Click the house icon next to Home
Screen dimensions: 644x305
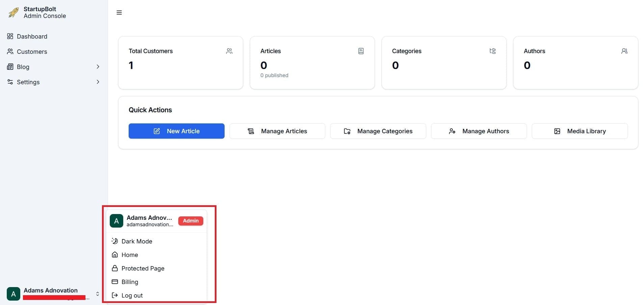(115, 255)
